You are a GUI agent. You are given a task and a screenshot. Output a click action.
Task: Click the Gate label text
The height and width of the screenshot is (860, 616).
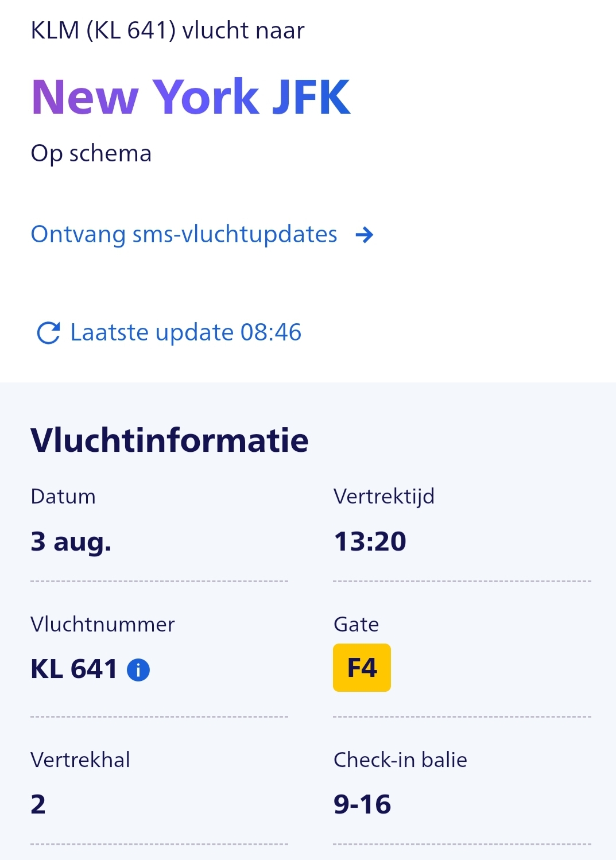pos(356,624)
